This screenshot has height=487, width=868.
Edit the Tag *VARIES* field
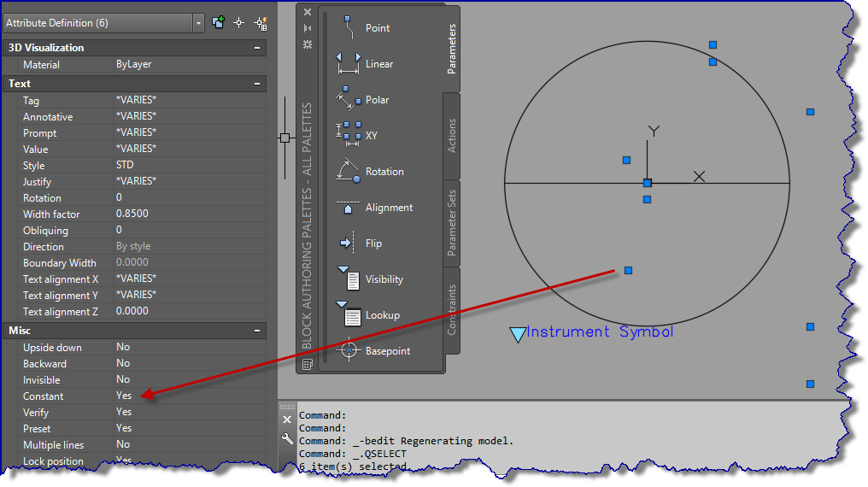(x=190, y=100)
